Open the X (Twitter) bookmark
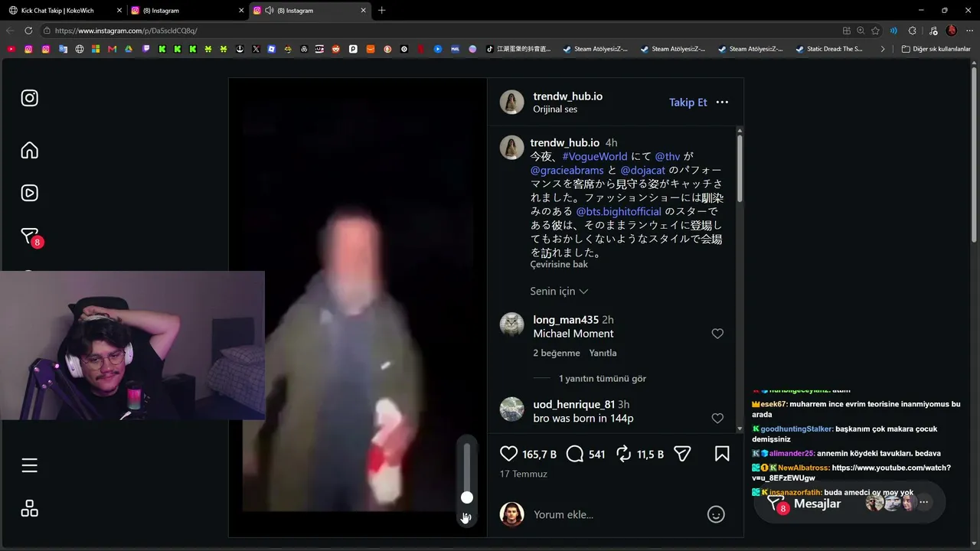The height and width of the screenshot is (551, 980). point(255,49)
